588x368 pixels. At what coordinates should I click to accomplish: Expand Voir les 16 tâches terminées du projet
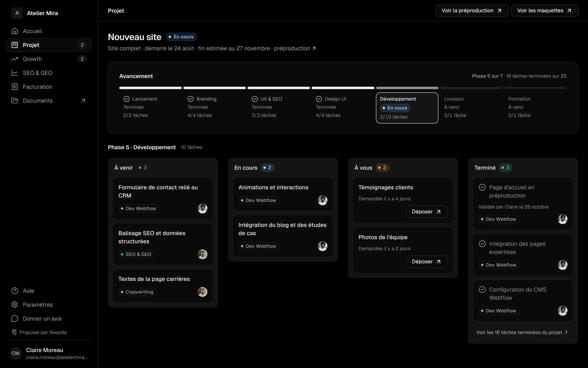click(x=522, y=332)
